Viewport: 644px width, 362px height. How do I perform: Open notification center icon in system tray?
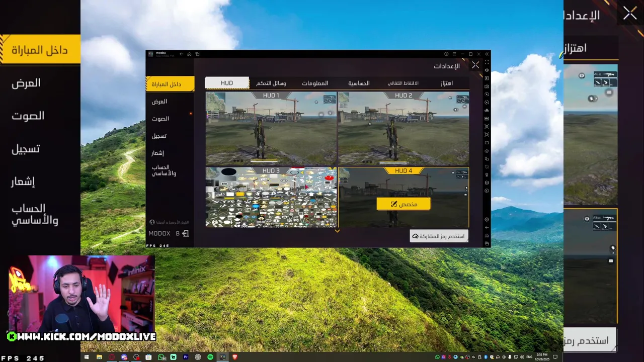(x=555, y=357)
